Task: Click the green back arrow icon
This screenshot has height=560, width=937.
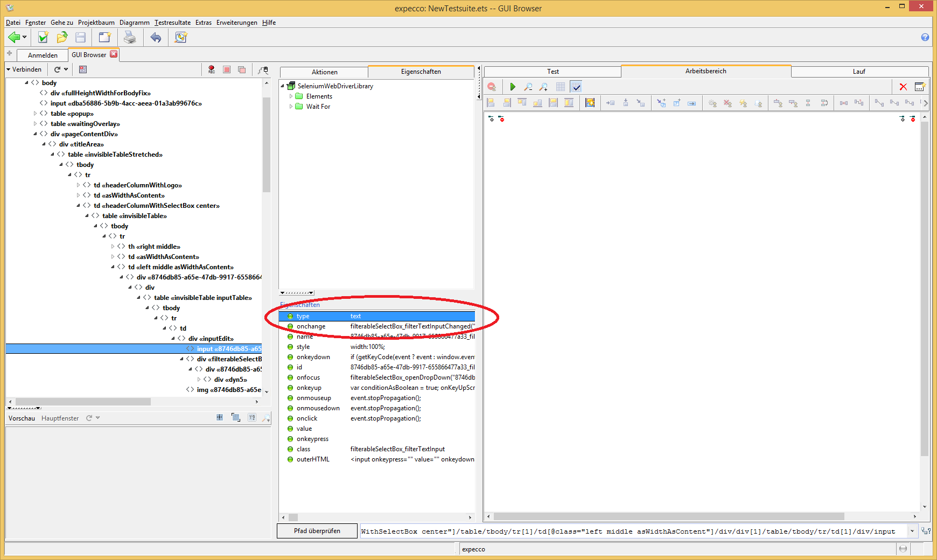Action: [x=14, y=37]
